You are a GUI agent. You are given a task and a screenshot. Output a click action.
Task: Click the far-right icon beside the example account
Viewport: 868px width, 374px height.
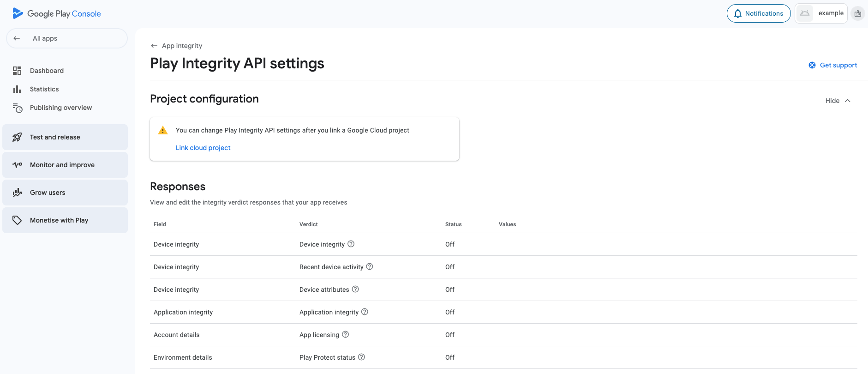[x=857, y=13]
